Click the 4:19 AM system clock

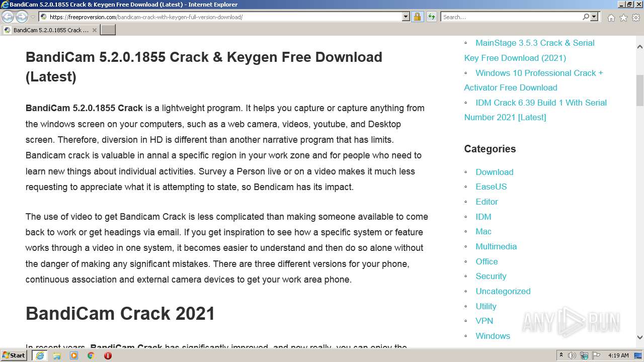coord(618,355)
